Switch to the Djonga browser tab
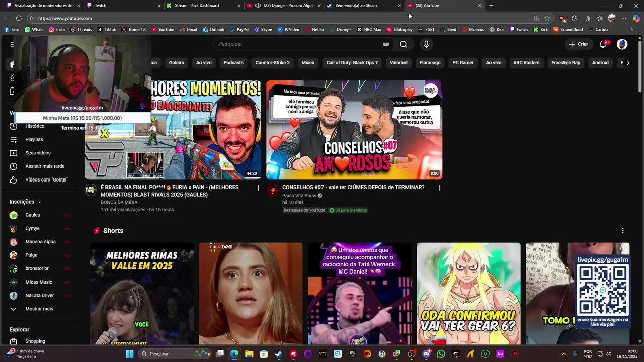 coord(284,6)
